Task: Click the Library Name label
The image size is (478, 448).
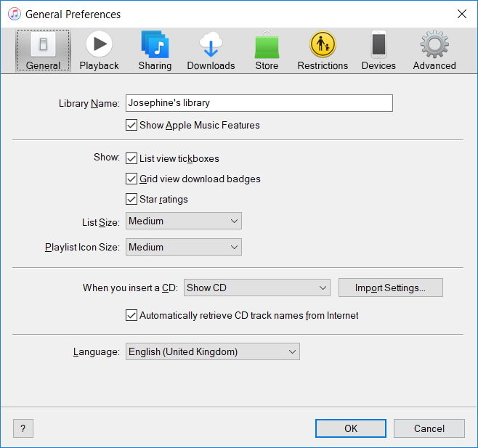Action: pyautogui.click(x=89, y=103)
